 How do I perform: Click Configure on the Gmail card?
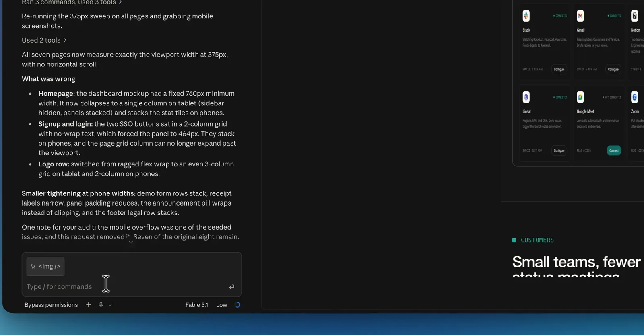coord(613,69)
